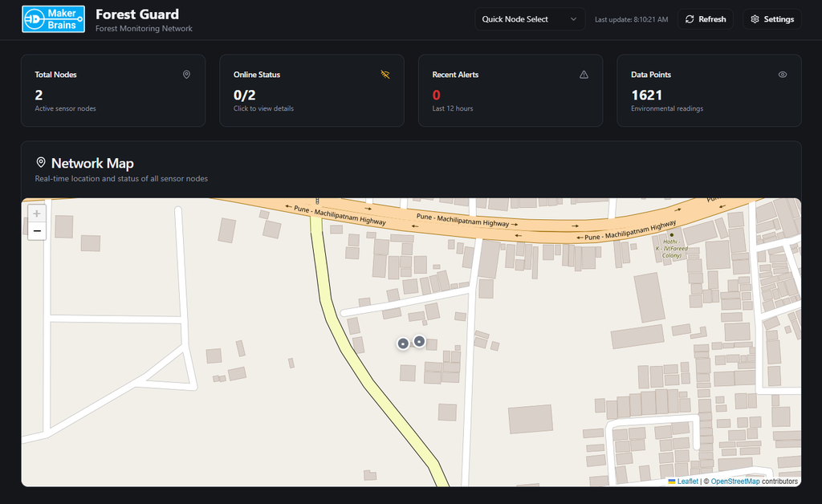The image size is (822, 504).
Task: Click 'Click to view details' text
Action: [263, 108]
